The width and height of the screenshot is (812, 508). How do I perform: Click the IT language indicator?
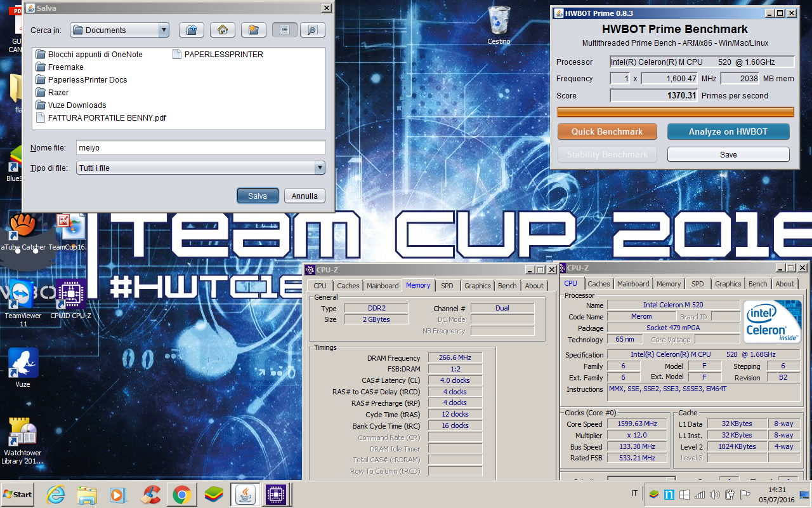tap(634, 494)
